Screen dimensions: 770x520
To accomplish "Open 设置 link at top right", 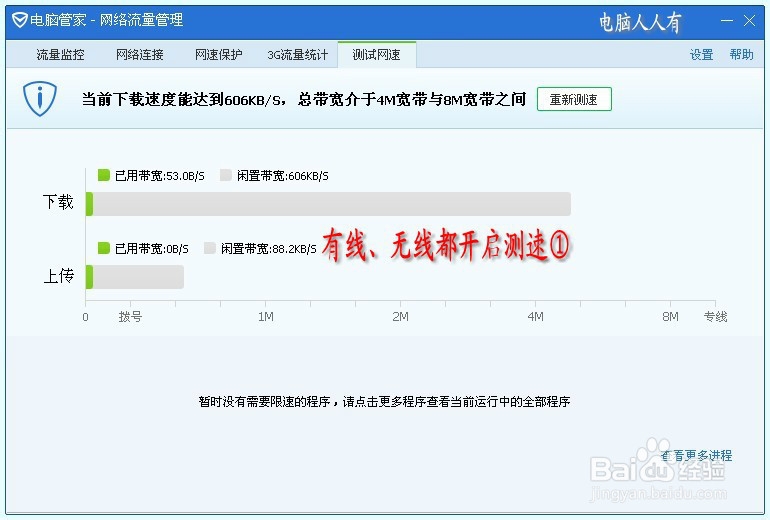I will pos(701,55).
